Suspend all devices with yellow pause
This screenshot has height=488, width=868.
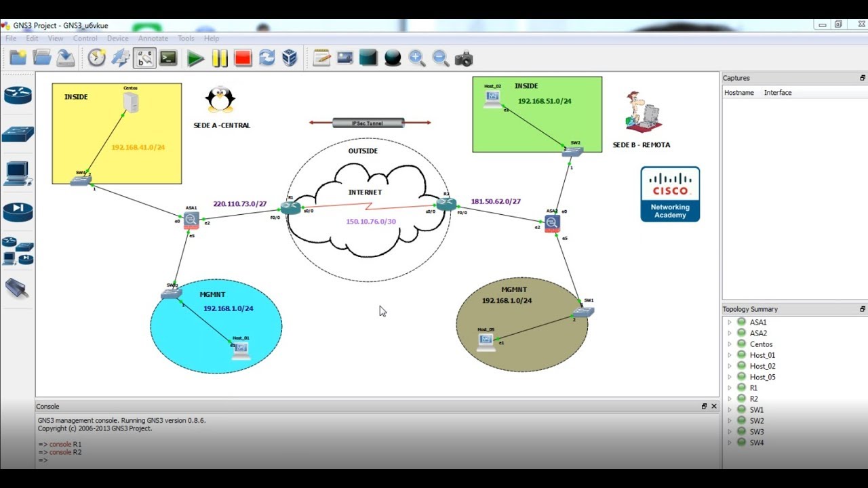pyautogui.click(x=219, y=58)
